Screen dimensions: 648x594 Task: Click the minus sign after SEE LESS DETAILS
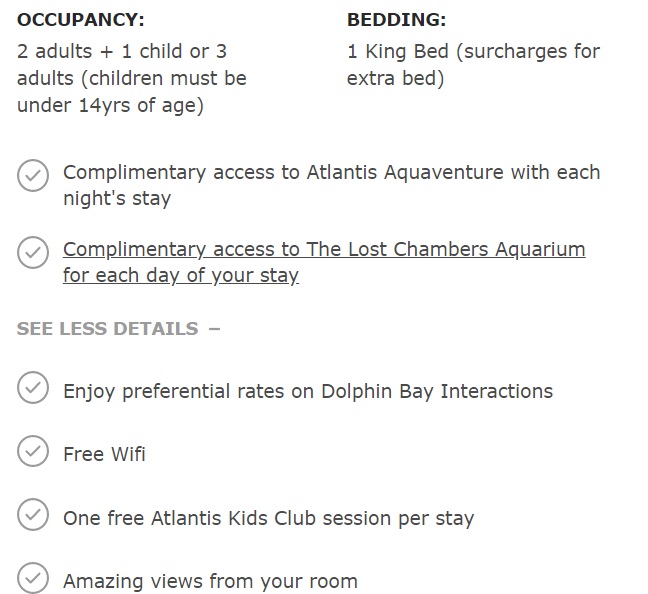click(214, 329)
